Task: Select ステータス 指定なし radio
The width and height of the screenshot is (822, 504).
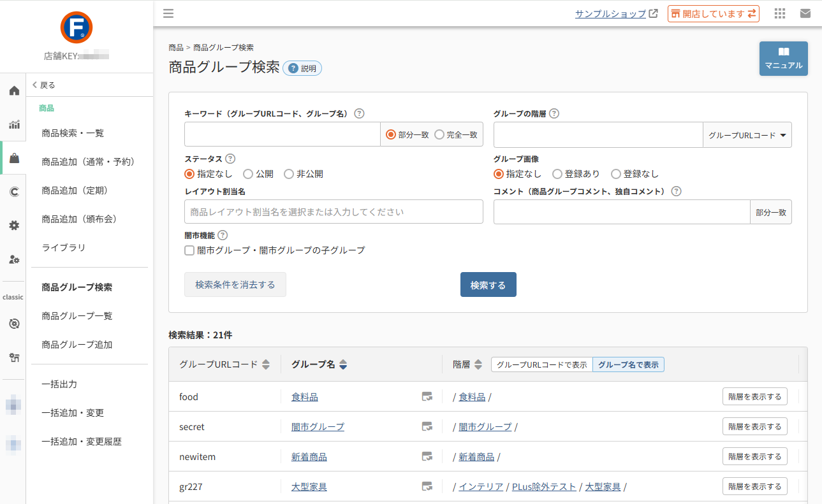Action: (189, 173)
